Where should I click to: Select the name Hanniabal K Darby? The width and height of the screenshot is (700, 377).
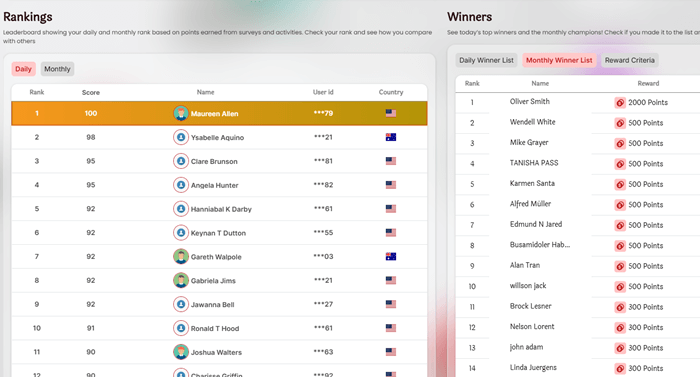[221, 209]
